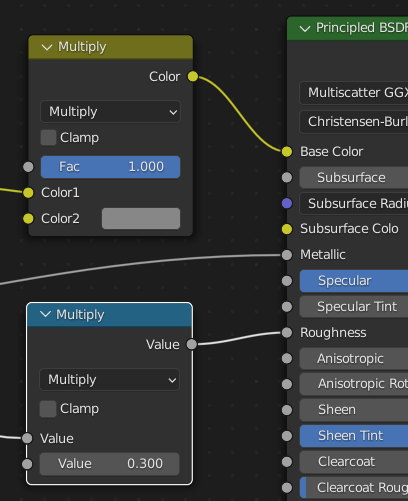Viewport: 408px width, 501px height.
Task: Click the Color1 input socket
Action: tap(28, 192)
